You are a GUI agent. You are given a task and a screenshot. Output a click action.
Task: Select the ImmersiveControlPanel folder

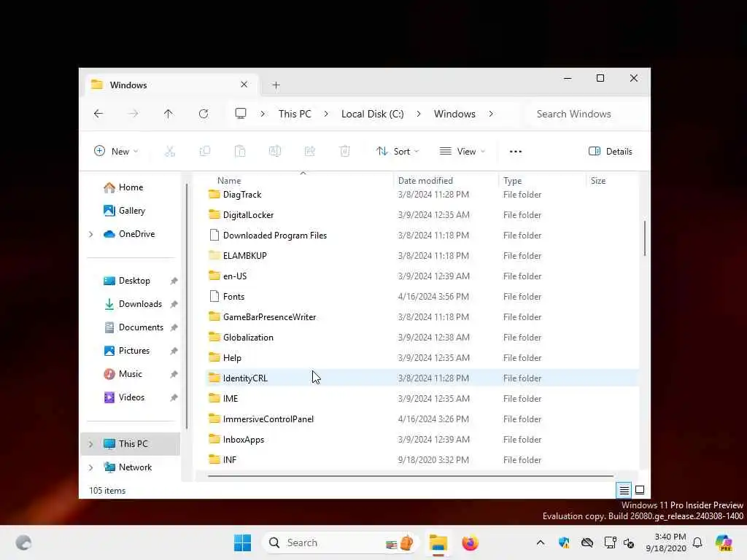pos(422,419)
